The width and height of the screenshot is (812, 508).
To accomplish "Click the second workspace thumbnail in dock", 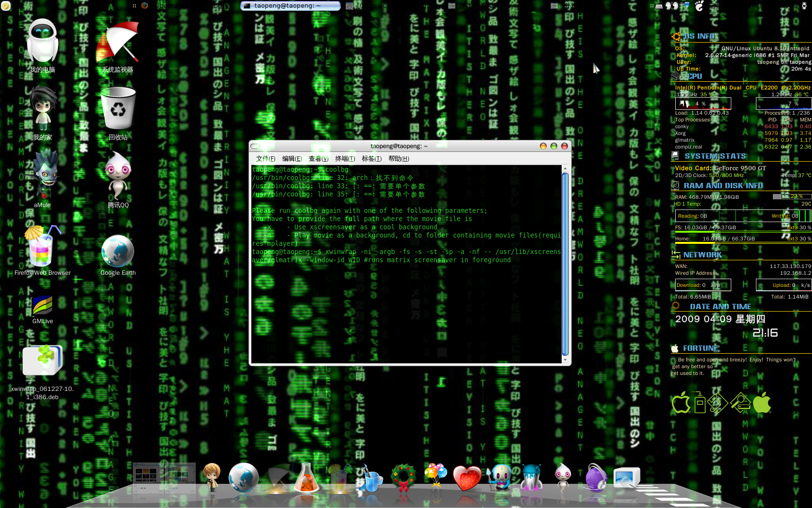I will coord(180,478).
